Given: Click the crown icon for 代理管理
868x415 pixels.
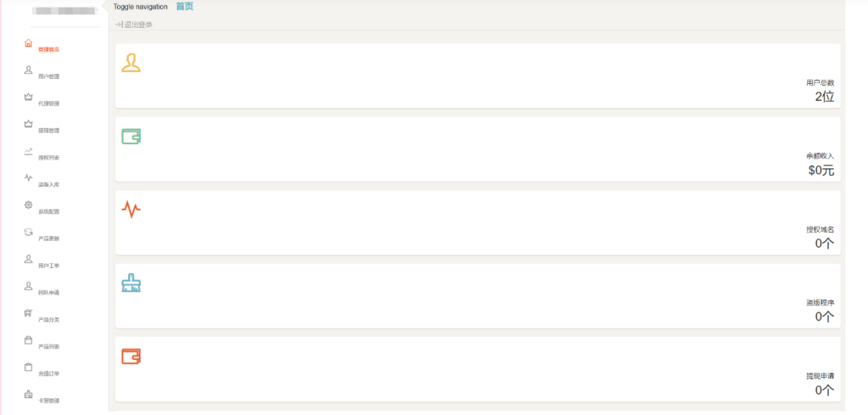Looking at the screenshot, I should tap(28, 97).
